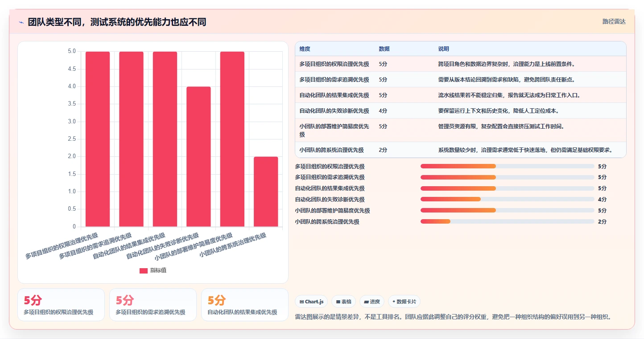
Task: Select table cell 多项目组织的需求追溯优先级
Action: coord(334,80)
